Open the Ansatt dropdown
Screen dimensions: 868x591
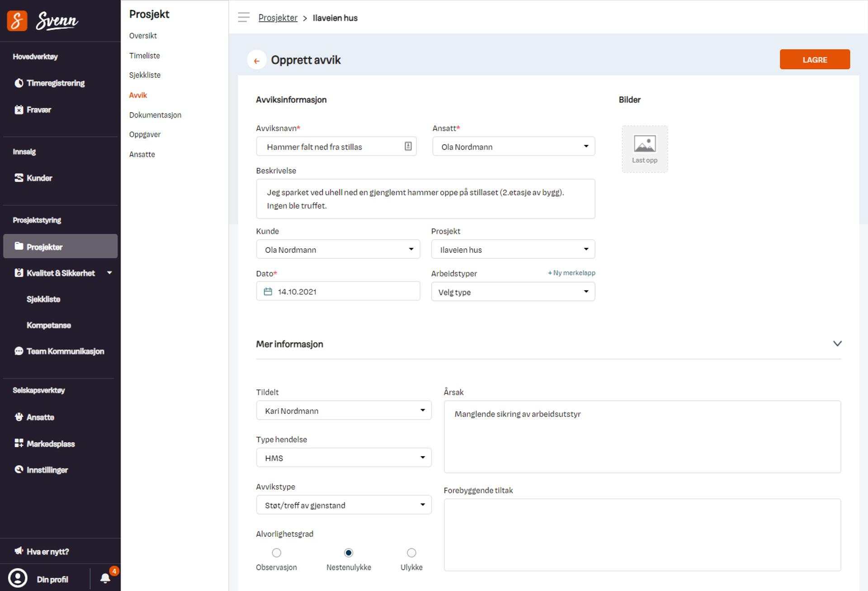point(514,147)
